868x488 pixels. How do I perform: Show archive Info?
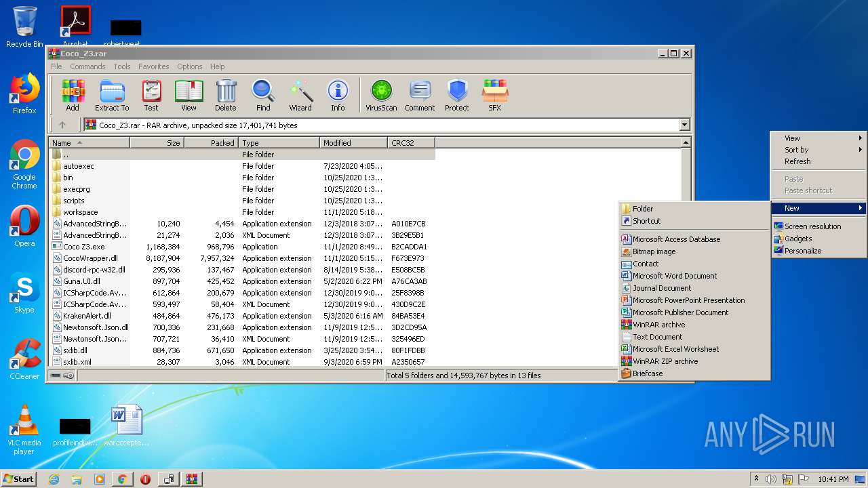coord(338,95)
